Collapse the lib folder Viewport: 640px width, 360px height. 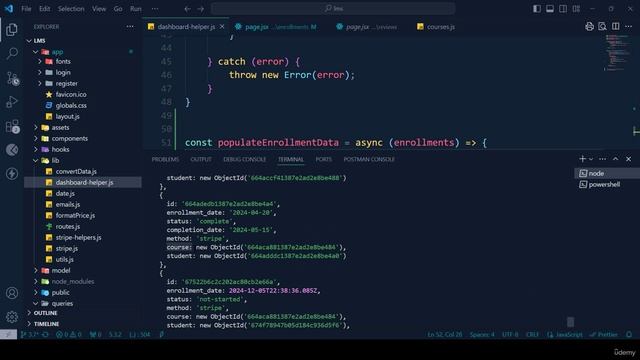tap(36, 160)
